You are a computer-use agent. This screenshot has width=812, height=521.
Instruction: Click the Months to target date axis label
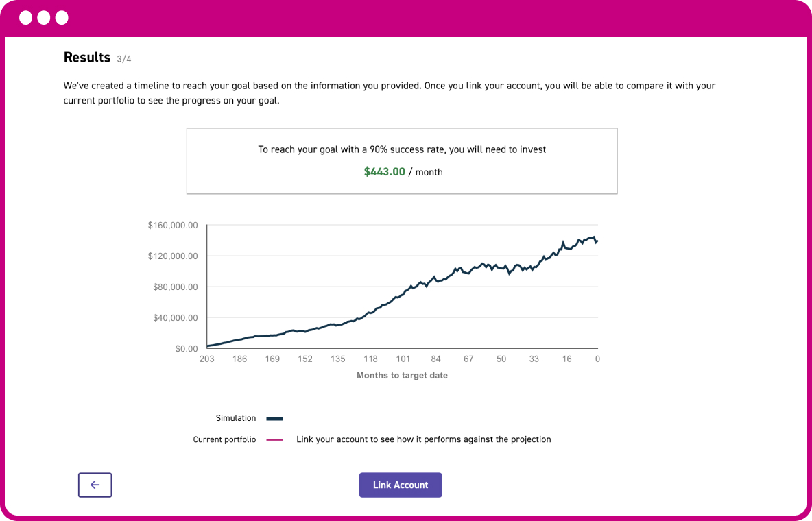pyautogui.click(x=402, y=375)
